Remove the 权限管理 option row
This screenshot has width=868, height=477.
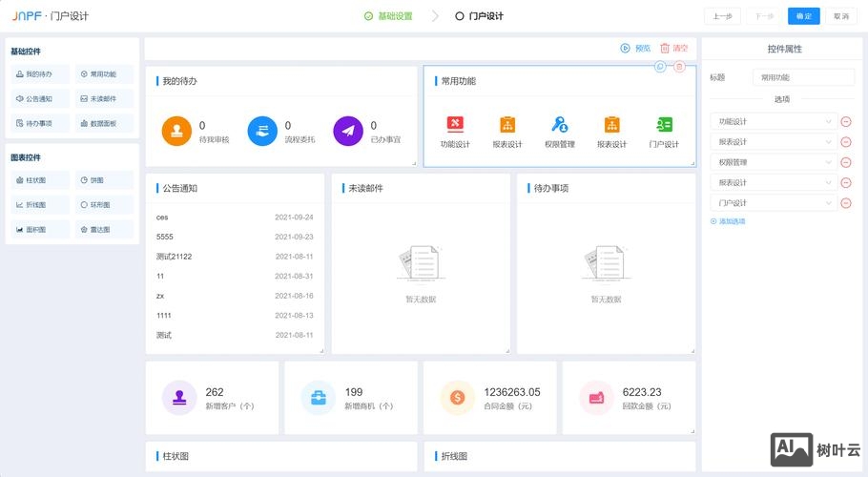(846, 163)
